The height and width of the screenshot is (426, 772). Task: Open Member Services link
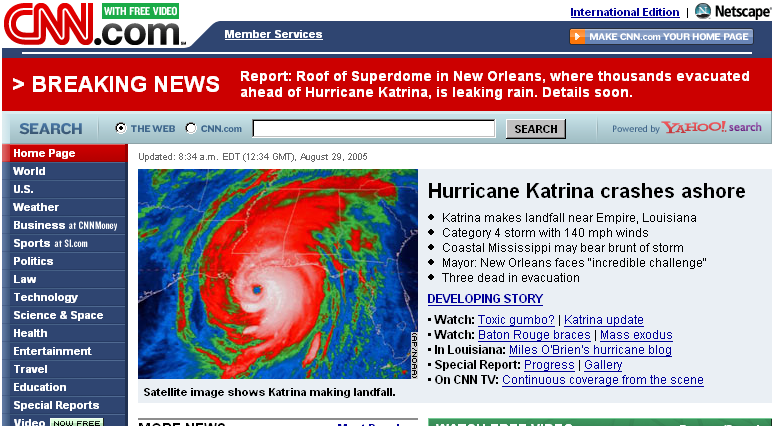[x=273, y=34]
